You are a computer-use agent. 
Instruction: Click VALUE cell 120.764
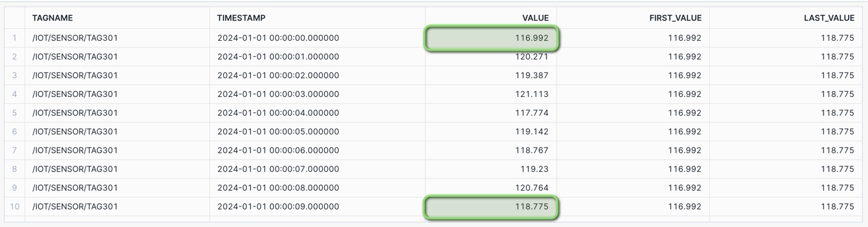(x=491, y=188)
